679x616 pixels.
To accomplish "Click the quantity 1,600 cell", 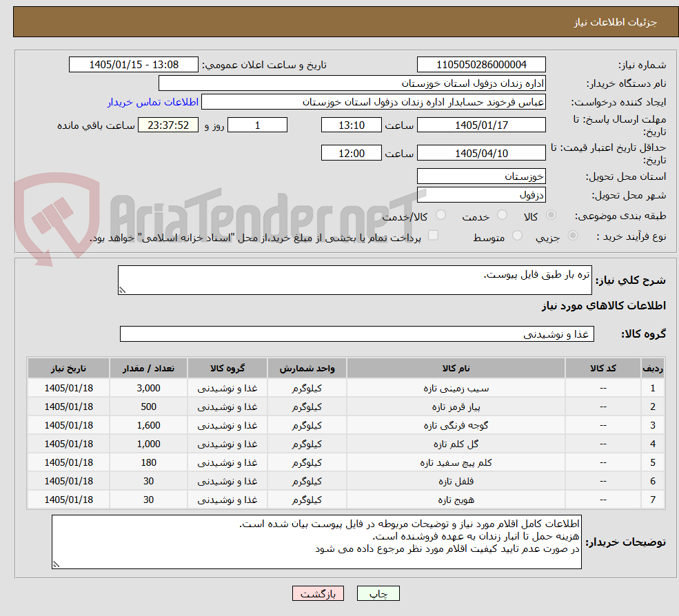I will click(x=148, y=426).
